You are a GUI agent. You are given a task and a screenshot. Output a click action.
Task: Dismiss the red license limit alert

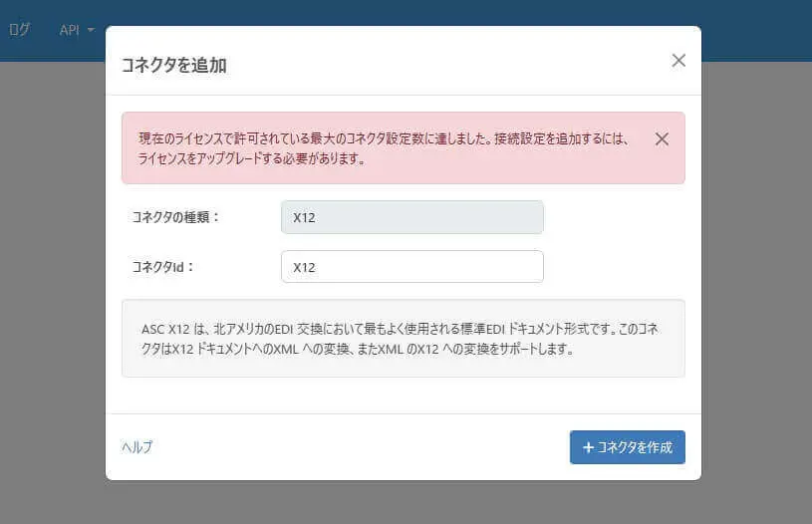(662, 139)
